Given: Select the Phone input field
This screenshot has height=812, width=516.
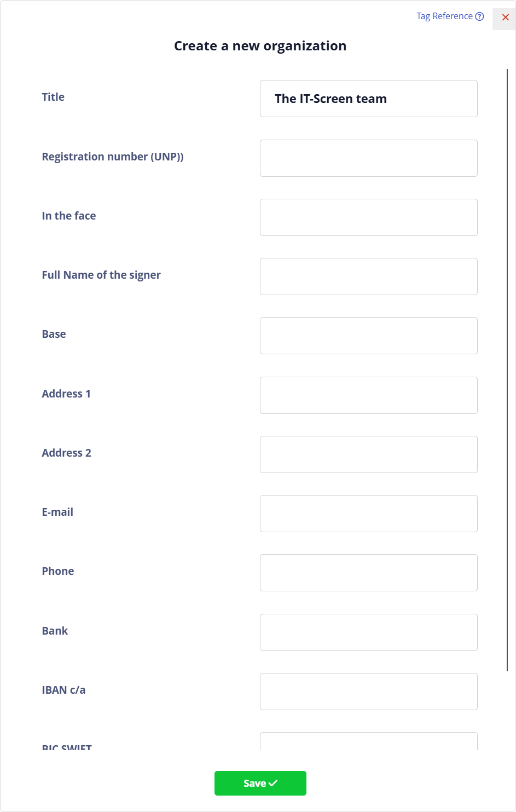Looking at the screenshot, I should tap(369, 573).
